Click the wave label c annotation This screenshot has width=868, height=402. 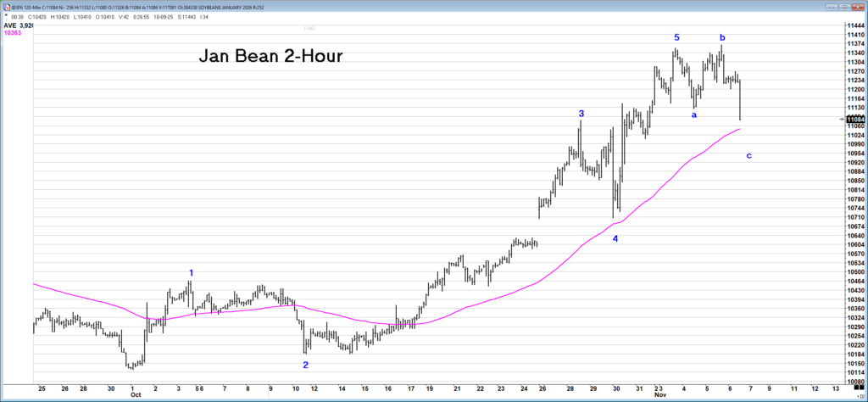748,155
